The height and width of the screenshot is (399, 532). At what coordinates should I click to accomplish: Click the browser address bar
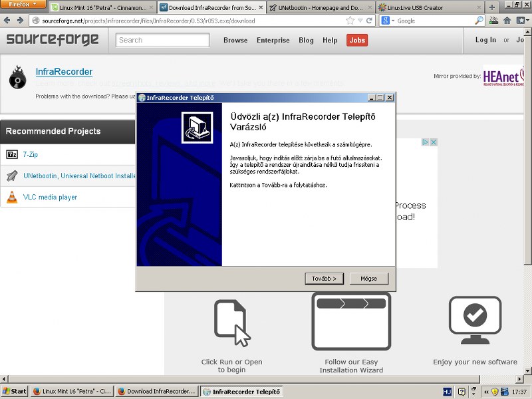click(192, 21)
